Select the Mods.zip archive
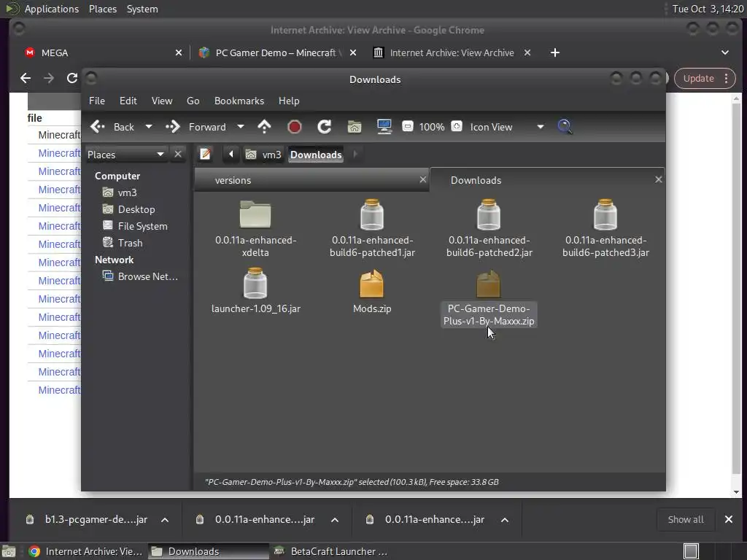 (371, 290)
